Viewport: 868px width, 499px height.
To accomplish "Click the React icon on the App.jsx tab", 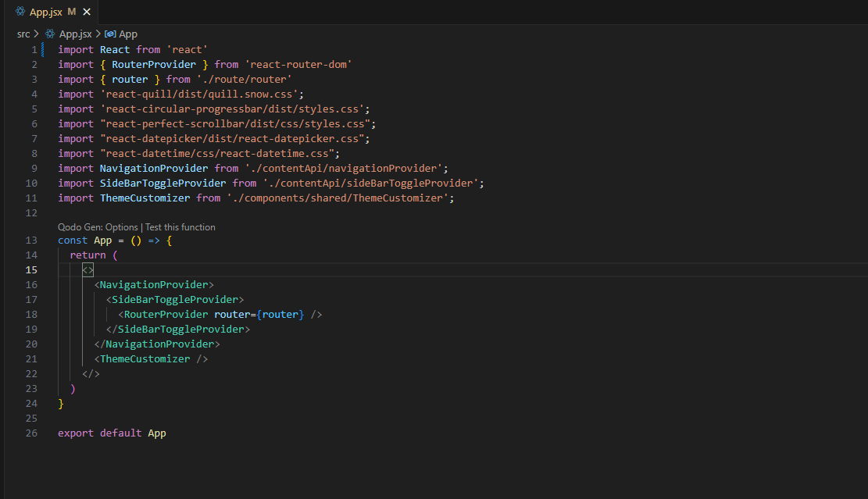I will click(x=20, y=11).
